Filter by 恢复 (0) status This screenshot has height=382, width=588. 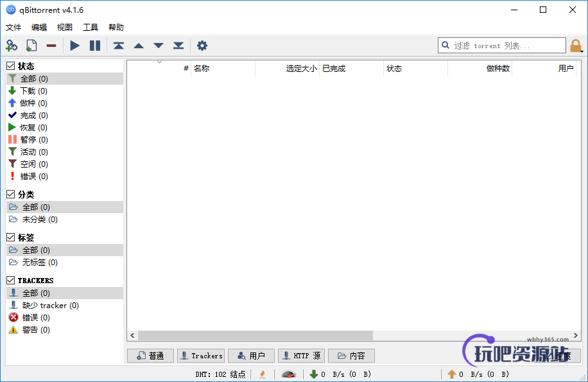[65, 128]
